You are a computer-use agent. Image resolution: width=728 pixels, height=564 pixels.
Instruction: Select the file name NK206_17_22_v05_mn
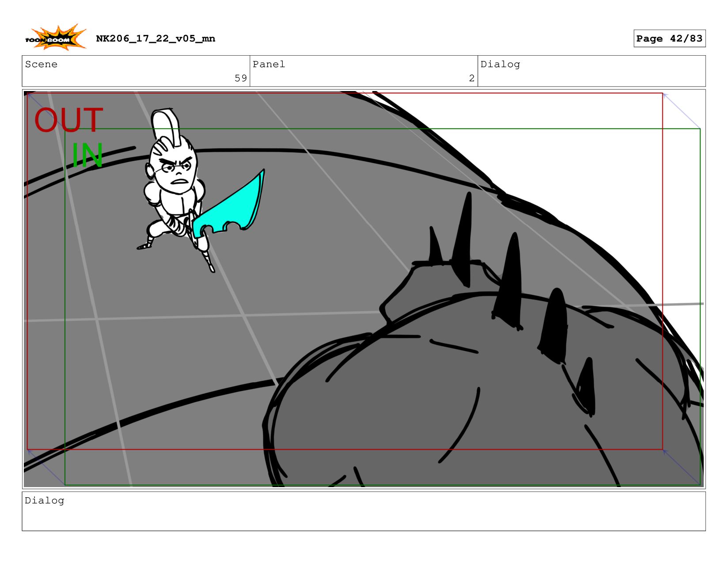(x=155, y=38)
